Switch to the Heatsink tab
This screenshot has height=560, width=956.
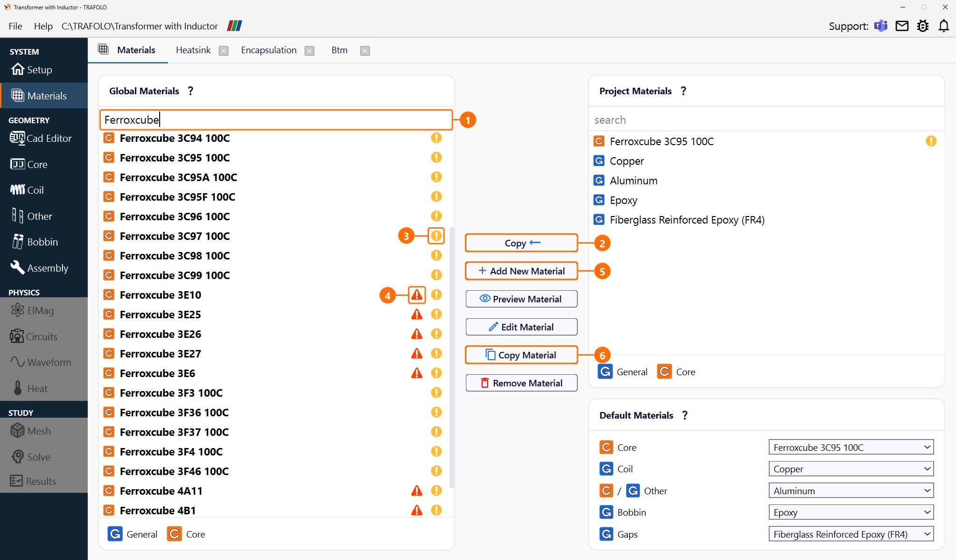click(x=193, y=50)
